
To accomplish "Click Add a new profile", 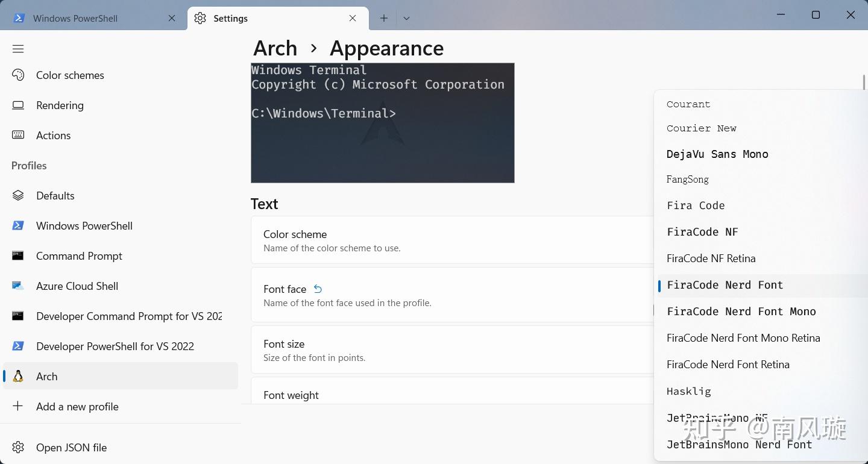I will pos(77,407).
